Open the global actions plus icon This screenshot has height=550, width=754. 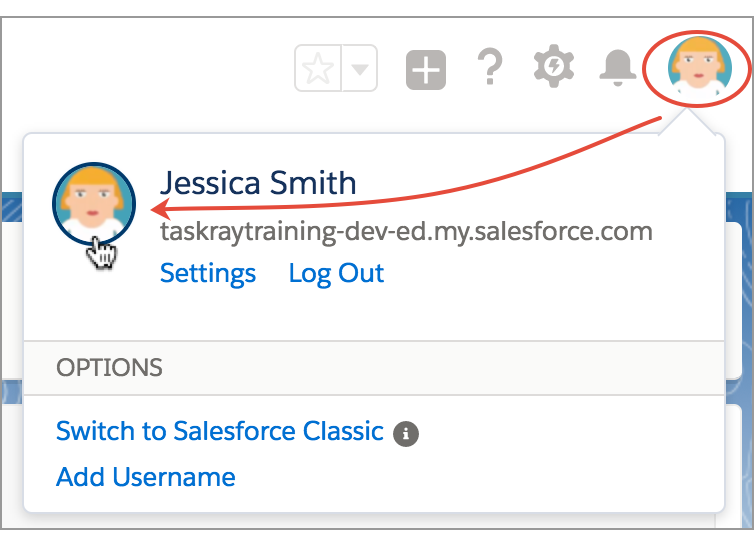pos(426,70)
